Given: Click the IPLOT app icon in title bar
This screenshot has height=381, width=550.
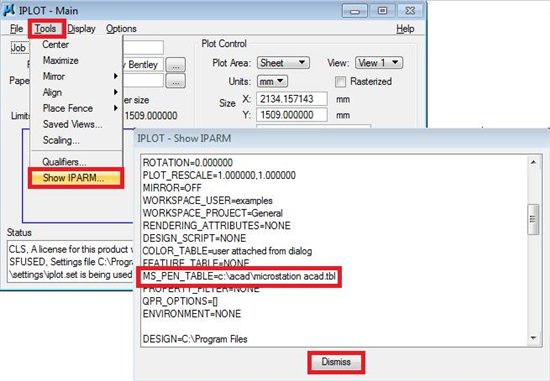Looking at the screenshot, I should (x=9, y=10).
